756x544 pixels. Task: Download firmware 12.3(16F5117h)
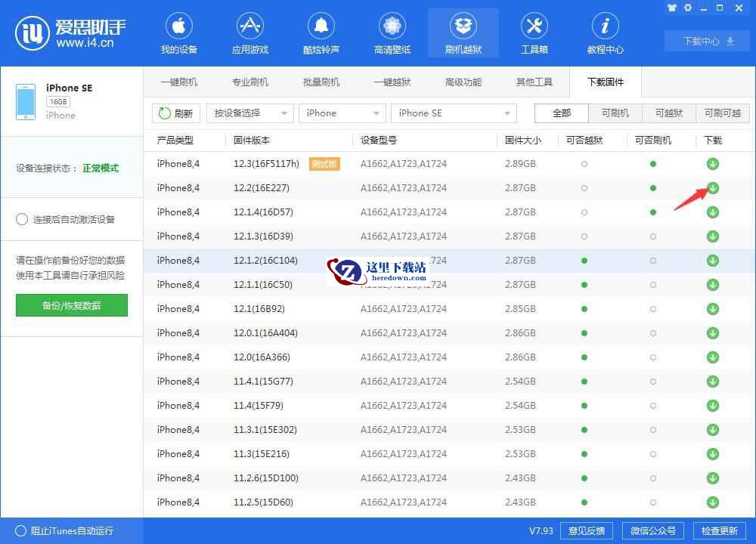tap(713, 164)
